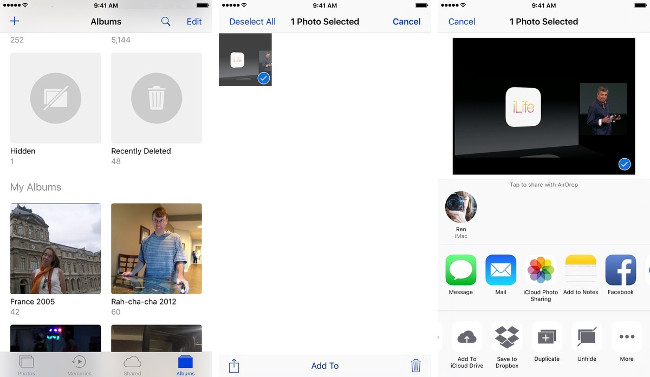Tap the trash icon to delete photo
650x377 pixels.
(416, 365)
